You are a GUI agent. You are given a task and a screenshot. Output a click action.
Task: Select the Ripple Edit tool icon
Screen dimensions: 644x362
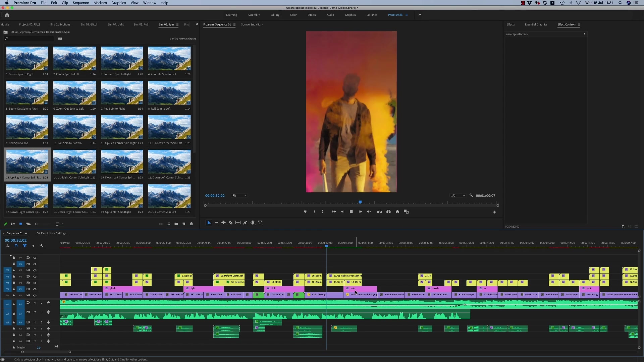[x=223, y=223]
